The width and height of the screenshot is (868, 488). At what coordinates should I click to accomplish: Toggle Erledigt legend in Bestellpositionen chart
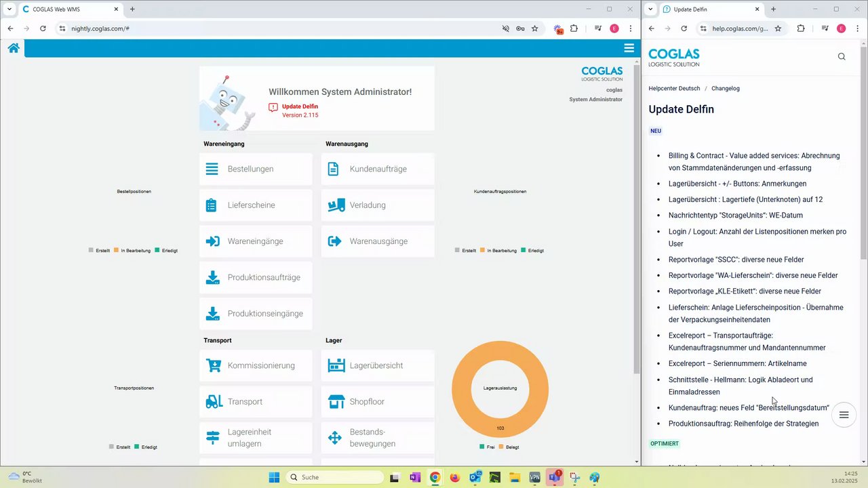coord(166,250)
